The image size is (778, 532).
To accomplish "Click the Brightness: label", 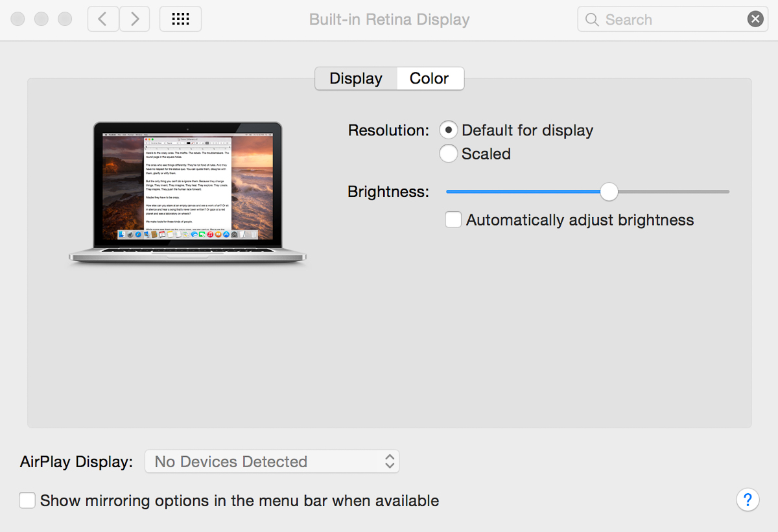I will point(388,192).
